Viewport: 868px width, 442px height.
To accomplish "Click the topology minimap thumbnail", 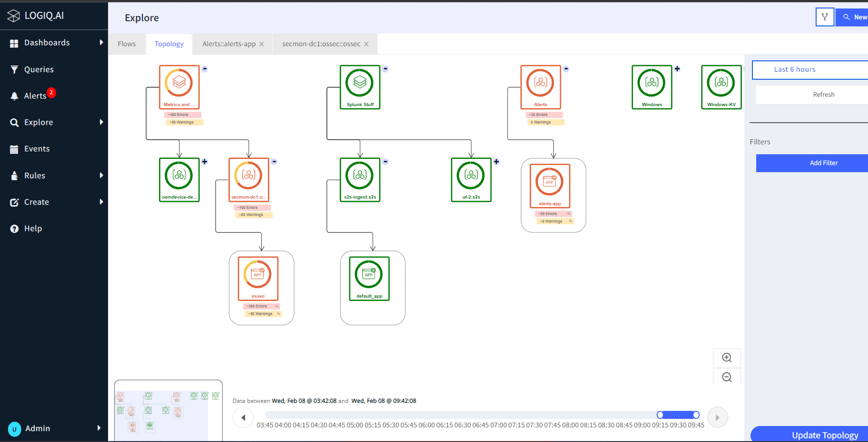I will [x=168, y=411].
